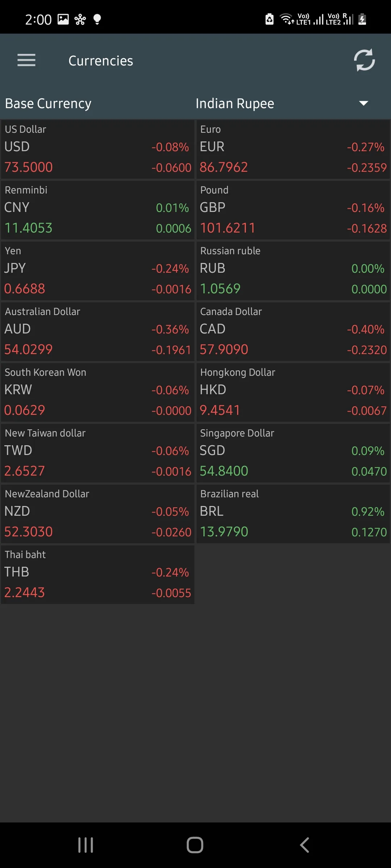Tap the clock in the status bar
Image resolution: width=391 pixels, height=868 pixels.
point(38,19)
